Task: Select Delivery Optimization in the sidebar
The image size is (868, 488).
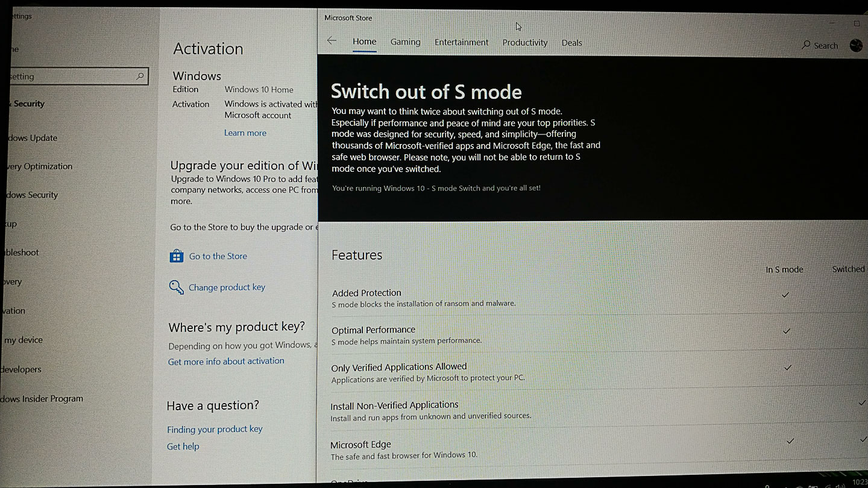Action: pos(40,166)
